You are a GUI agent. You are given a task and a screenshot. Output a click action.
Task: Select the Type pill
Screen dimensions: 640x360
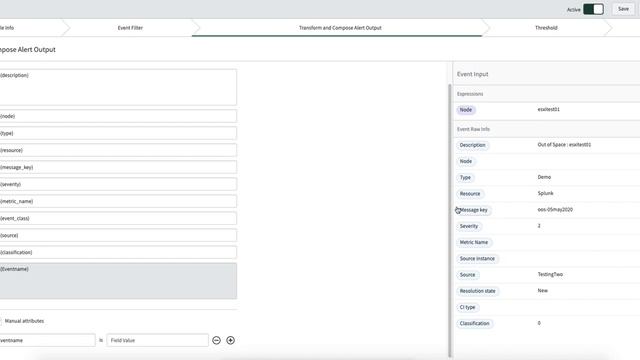point(465,178)
